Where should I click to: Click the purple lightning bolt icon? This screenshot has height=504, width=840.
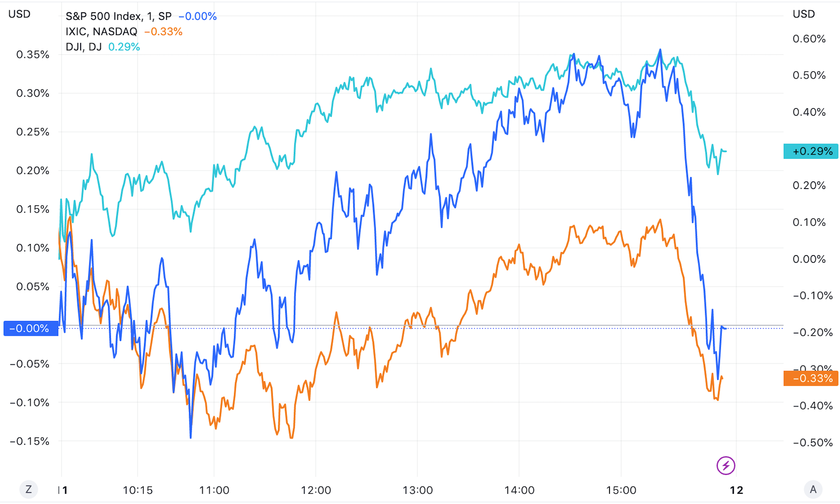click(x=726, y=465)
